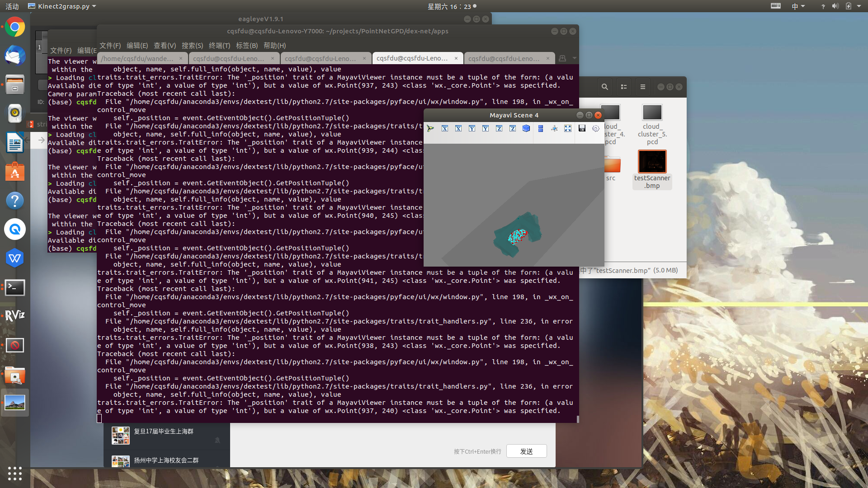Image resolution: width=868 pixels, height=488 pixels.
Task: Select the isometric view cube icon in Mayavi
Action: coord(526,128)
